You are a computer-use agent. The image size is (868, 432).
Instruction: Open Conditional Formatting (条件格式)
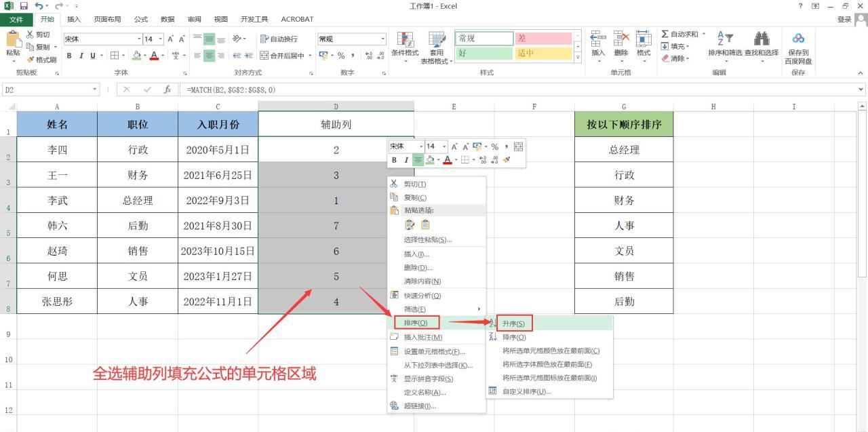[x=405, y=47]
